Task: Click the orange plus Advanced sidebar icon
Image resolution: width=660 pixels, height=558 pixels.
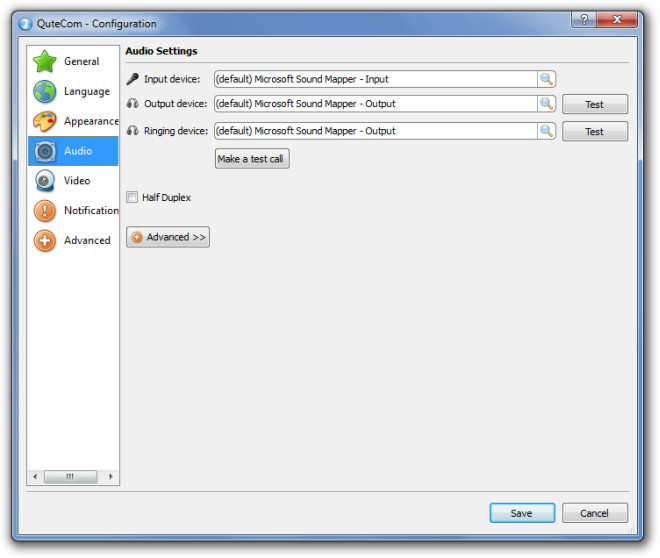Action: (45, 240)
